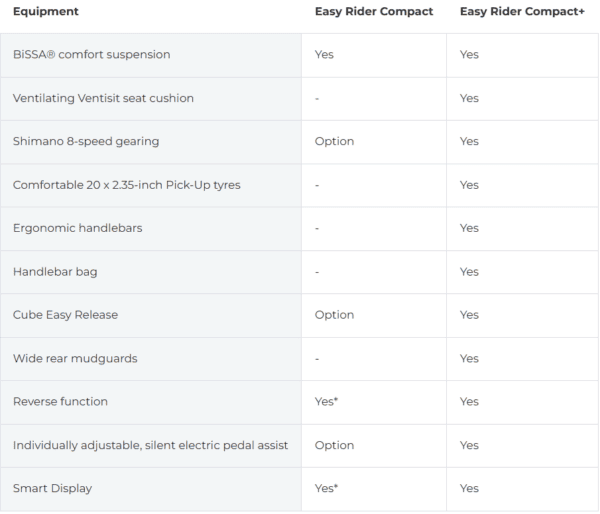
Task: Click the Handlebar bag row label
Action: tap(55, 272)
